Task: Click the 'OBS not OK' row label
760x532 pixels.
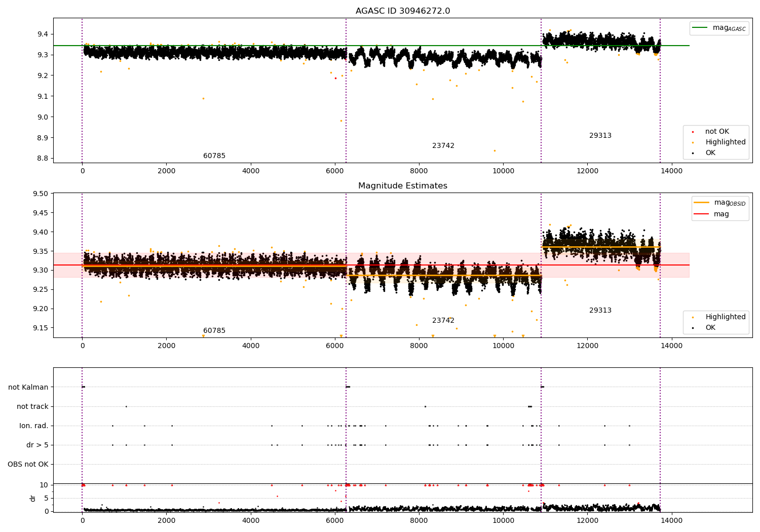Action: click(x=28, y=465)
